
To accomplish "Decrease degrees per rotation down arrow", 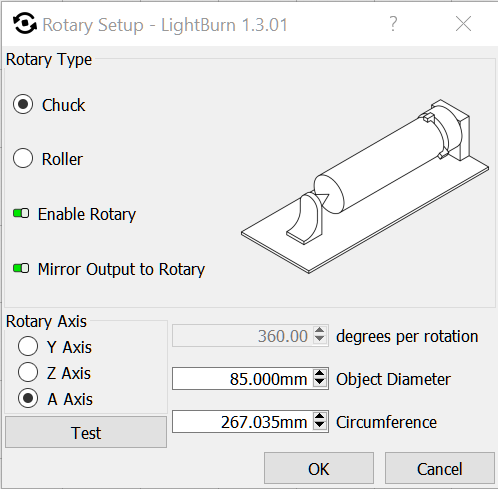I will [320, 340].
